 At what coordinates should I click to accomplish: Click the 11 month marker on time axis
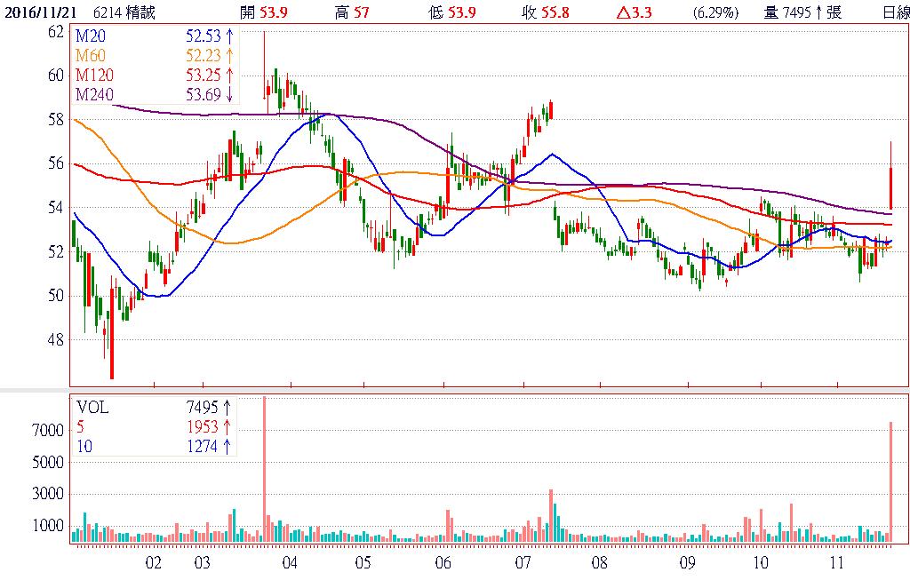(x=835, y=562)
